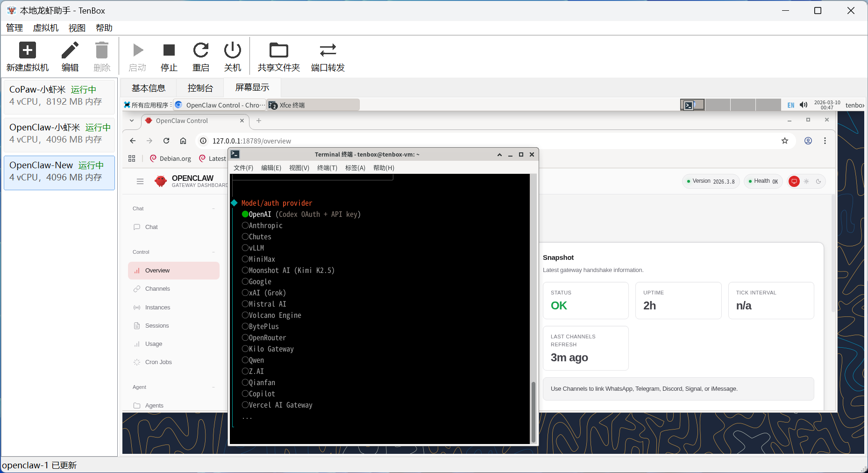Collapse the Control sidebar section
The image size is (868, 473).
[x=214, y=252]
